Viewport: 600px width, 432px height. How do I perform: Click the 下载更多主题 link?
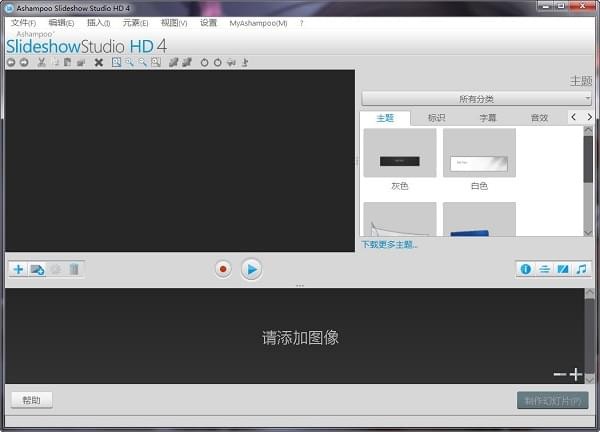[x=389, y=244]
